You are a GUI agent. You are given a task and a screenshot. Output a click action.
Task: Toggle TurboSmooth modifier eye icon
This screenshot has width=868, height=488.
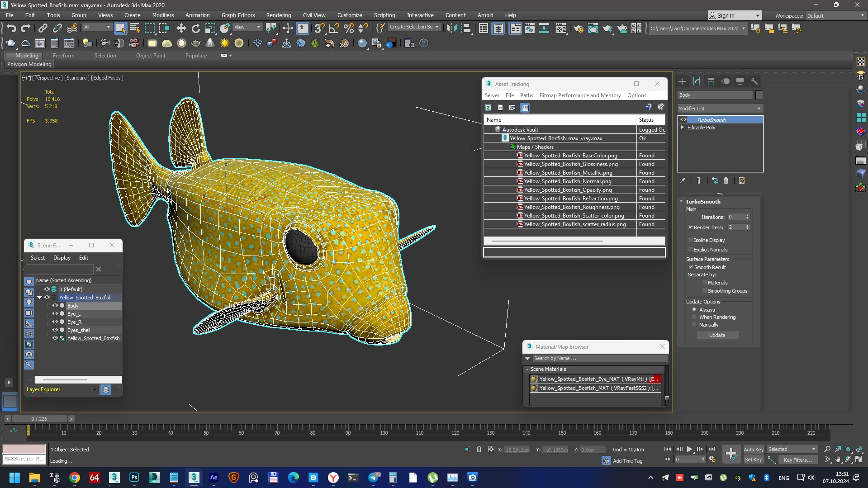[x=683, y=120]
